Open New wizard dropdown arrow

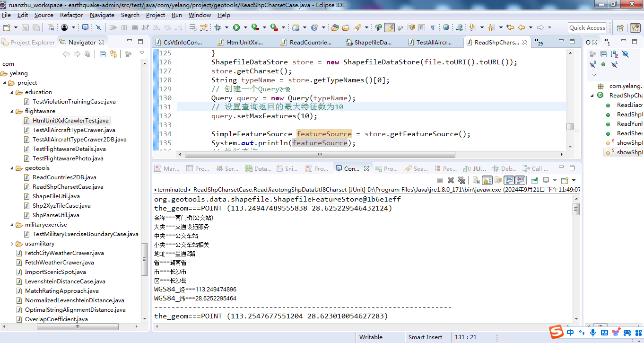[16, 27]
